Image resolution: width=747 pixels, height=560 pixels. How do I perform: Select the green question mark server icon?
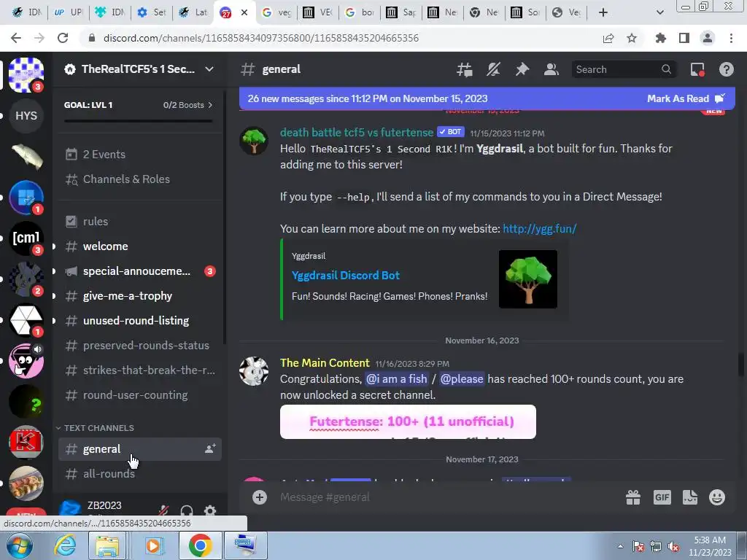[26, 402]
